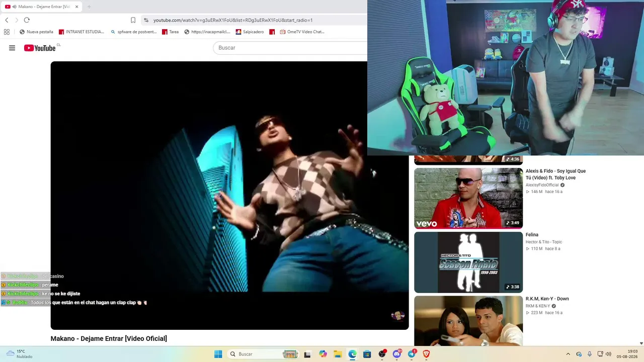The height and width of the screenshot is (362, 644).
Task: Open the volume speaker tray icon
Action: 608,354
